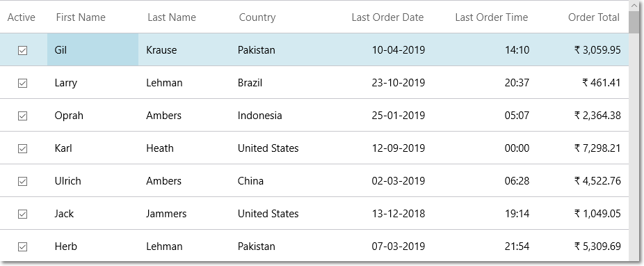644x266 pixels.
Task: Select the Krause last name cell
Action: 184,49
